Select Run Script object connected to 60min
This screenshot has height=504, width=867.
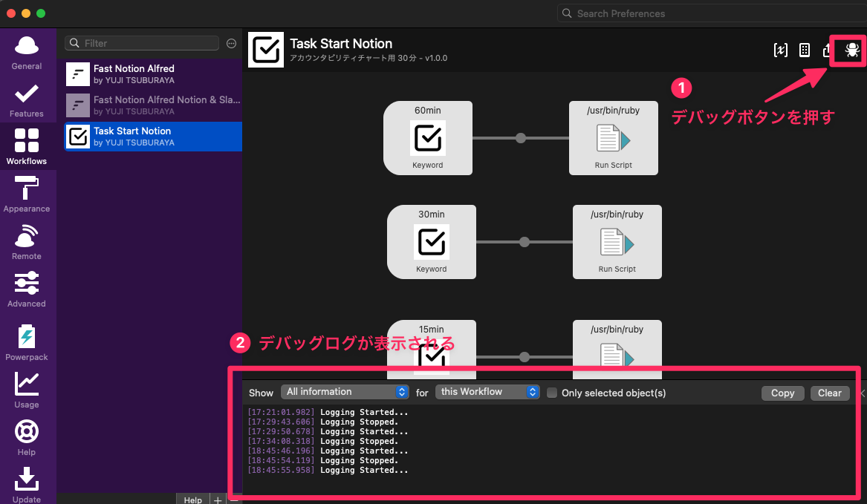(613, 138)
